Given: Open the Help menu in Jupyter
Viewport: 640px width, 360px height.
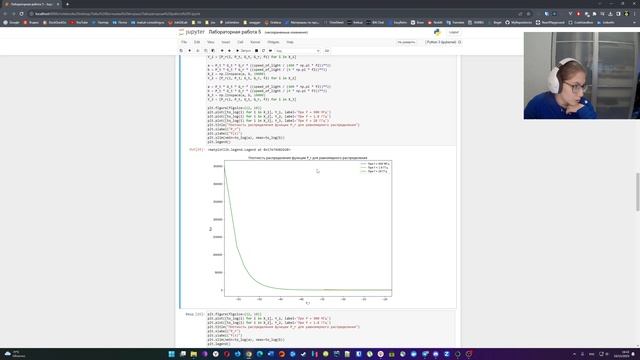Looking at the screenshot, I should click(290, 42).
